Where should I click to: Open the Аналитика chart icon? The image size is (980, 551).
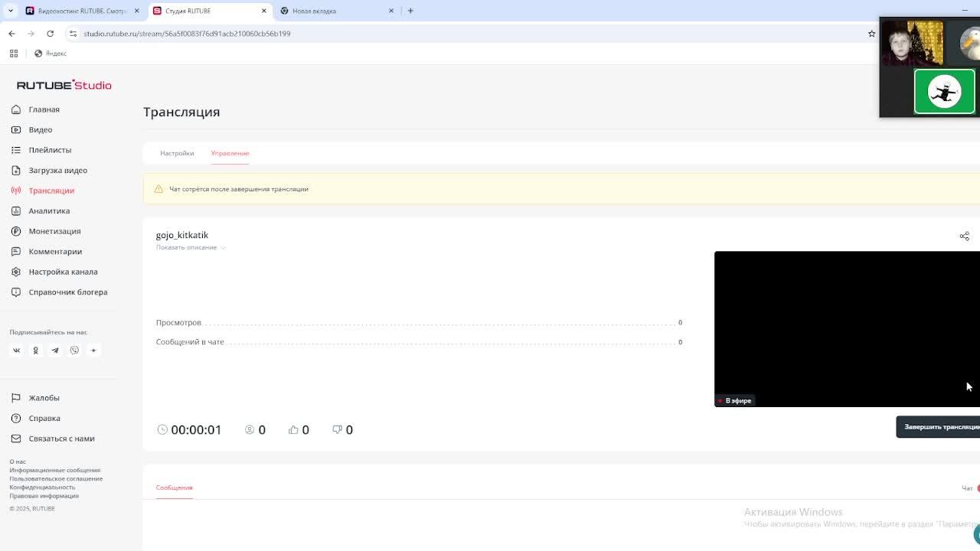pyautogui.click(x=16, y=211)
